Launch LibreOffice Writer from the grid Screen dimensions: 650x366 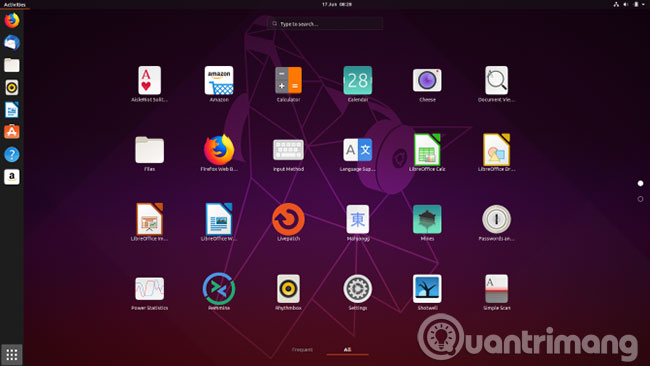[x=219, y=219]
